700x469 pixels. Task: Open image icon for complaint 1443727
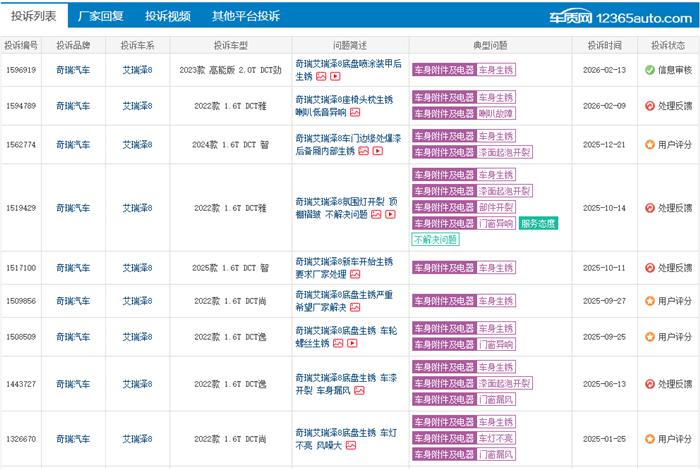coord(358,391)
